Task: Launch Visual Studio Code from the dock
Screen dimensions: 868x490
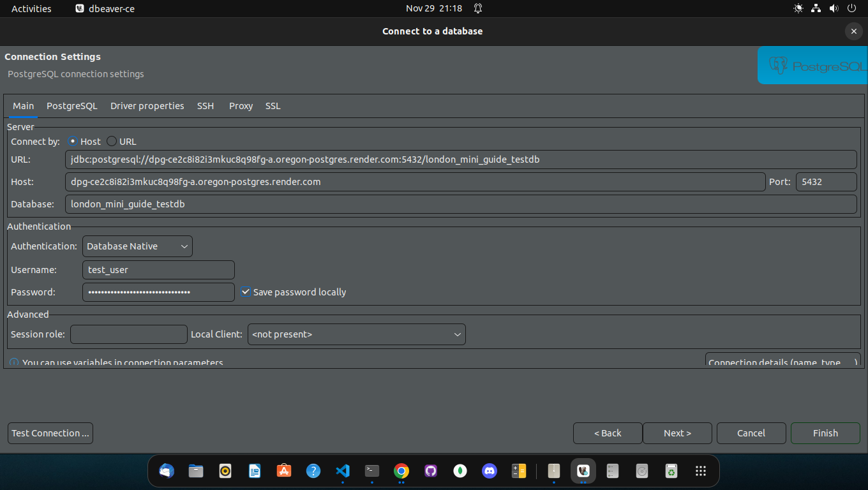Action: [343, 471]
